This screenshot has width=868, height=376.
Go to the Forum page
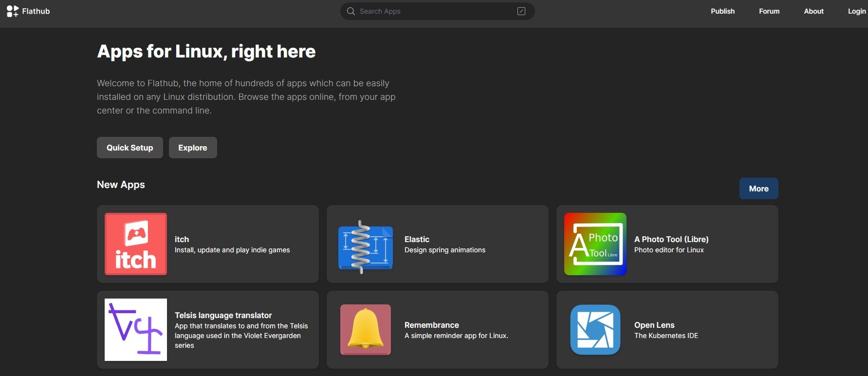[769, 11]
